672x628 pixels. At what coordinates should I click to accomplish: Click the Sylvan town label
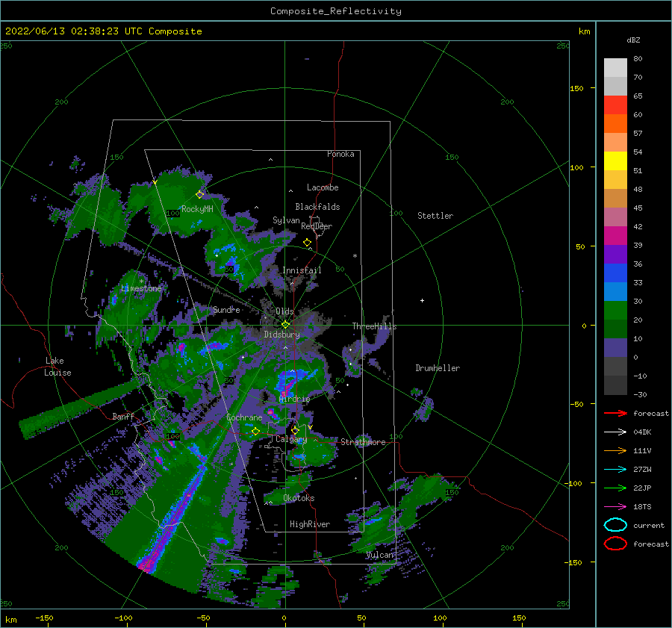point(286,220)
